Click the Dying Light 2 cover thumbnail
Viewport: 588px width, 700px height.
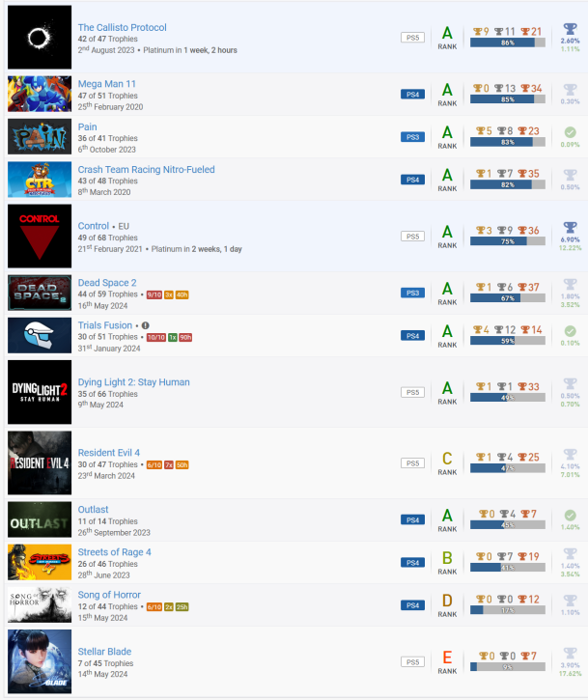pyautogui.click(x=40, y=392)
